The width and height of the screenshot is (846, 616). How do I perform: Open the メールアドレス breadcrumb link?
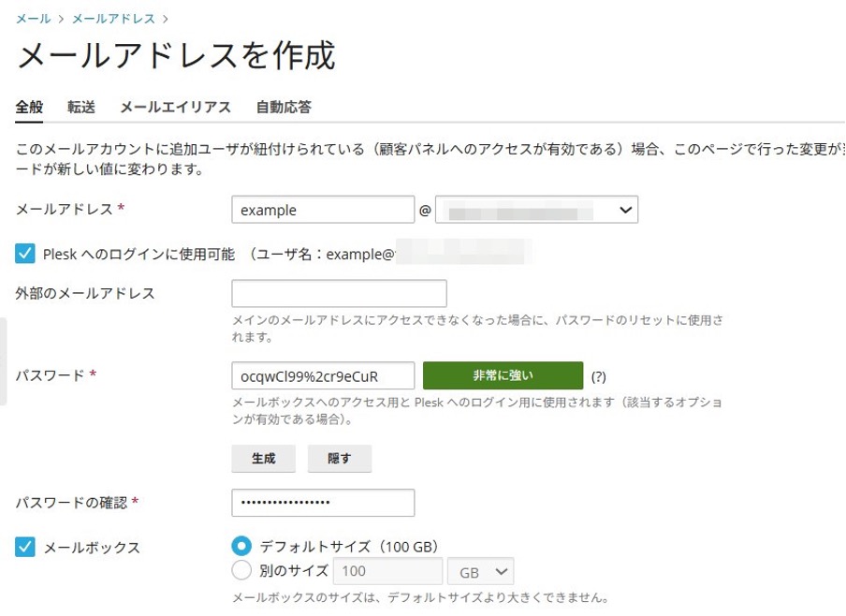click(113, 19)
